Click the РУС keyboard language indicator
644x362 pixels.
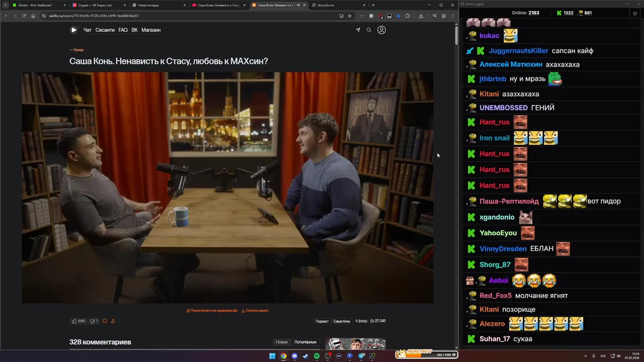(x=603, y=356)
